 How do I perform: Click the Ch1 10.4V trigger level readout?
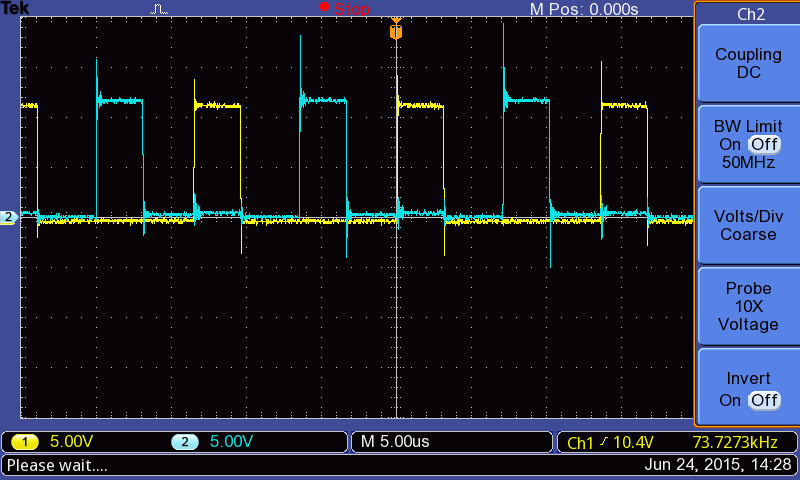[x=610, y=442]
